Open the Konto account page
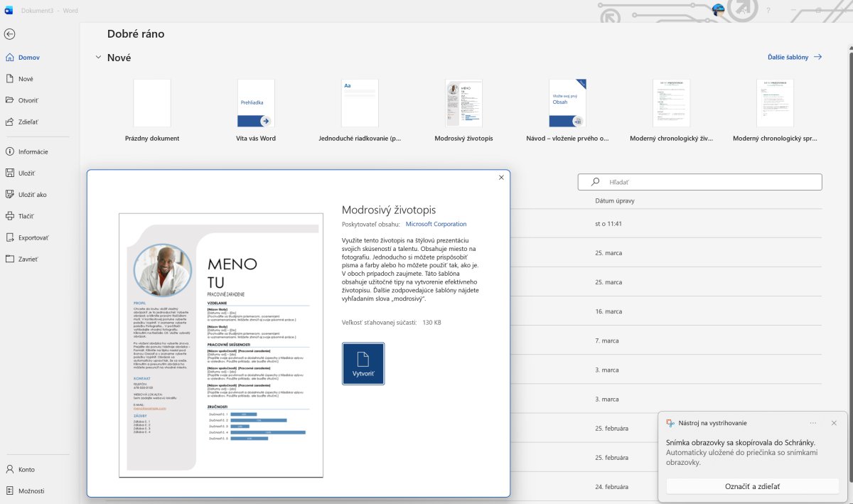Screen dimensions: 853x504 click(x=26, y=469)
